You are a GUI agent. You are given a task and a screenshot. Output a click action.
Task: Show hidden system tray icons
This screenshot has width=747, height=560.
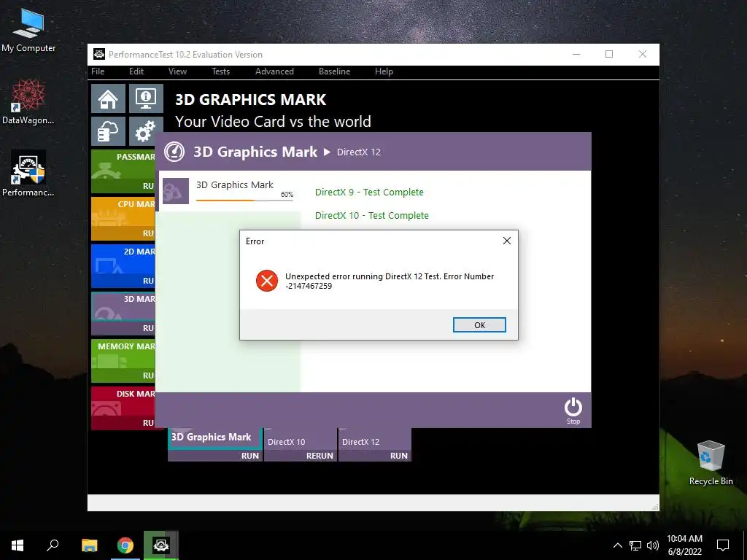(x=617, y=545)
